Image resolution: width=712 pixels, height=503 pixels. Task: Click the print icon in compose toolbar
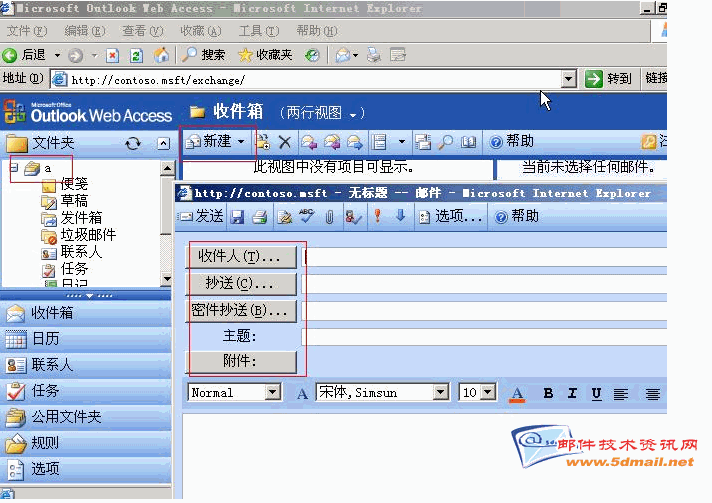(x=259, y=216)
